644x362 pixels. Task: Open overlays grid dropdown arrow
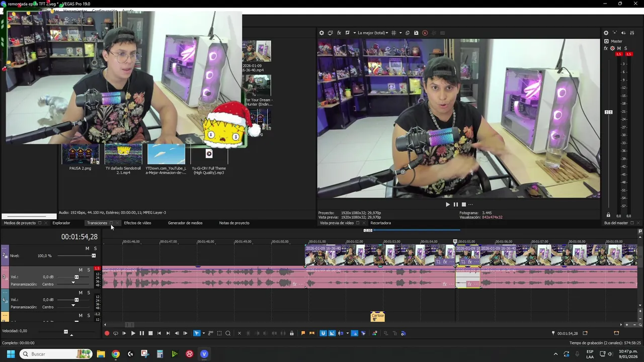coord(400,33)
